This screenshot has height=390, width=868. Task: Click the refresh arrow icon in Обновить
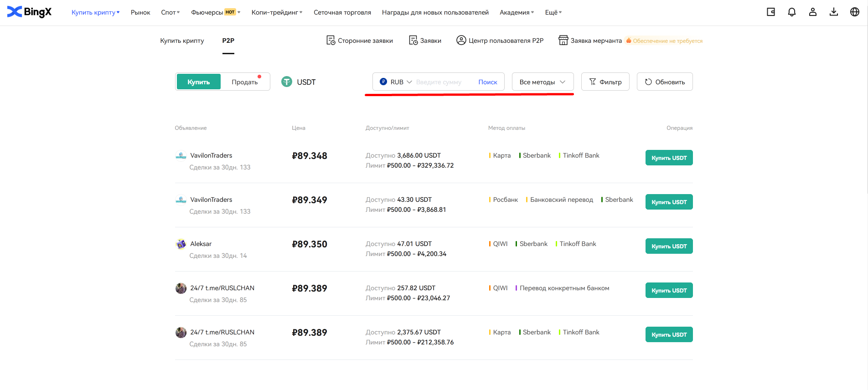648,82
